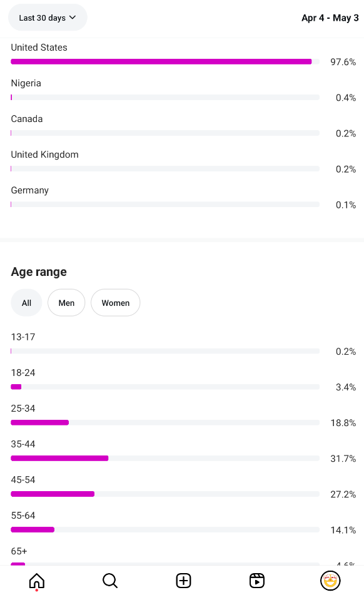Open the Last 30 days dropdown

pos(48,18)
